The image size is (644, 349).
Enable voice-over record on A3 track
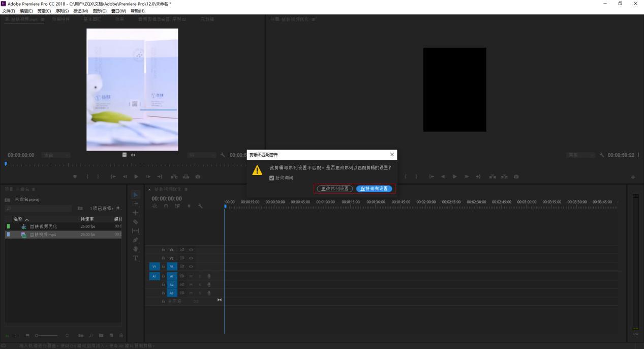[x=209, y=293]
